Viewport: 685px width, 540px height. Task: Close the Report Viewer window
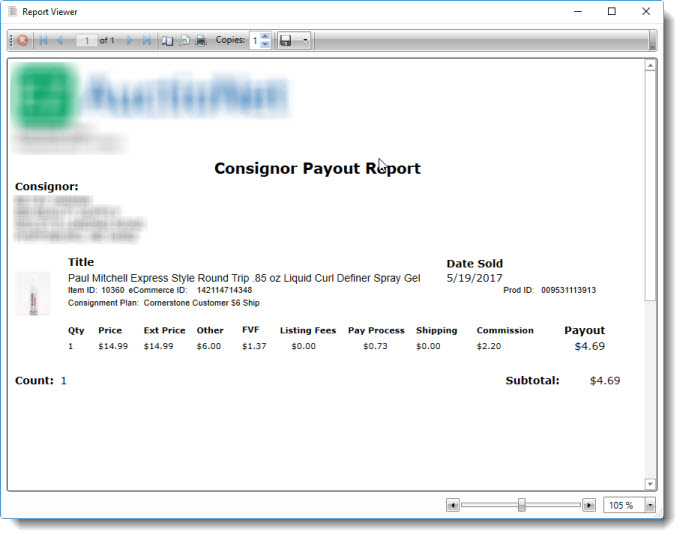tap(646, 12)
